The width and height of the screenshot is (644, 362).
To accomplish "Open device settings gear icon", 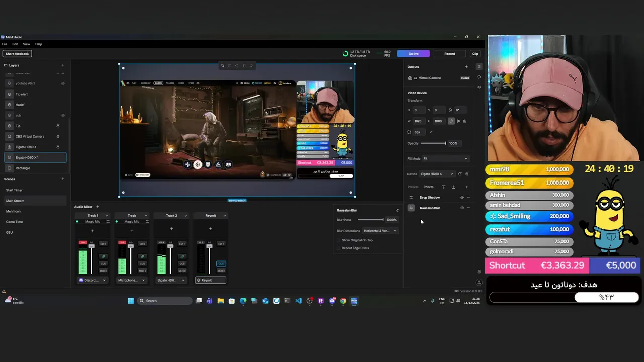I will point(467,174).
